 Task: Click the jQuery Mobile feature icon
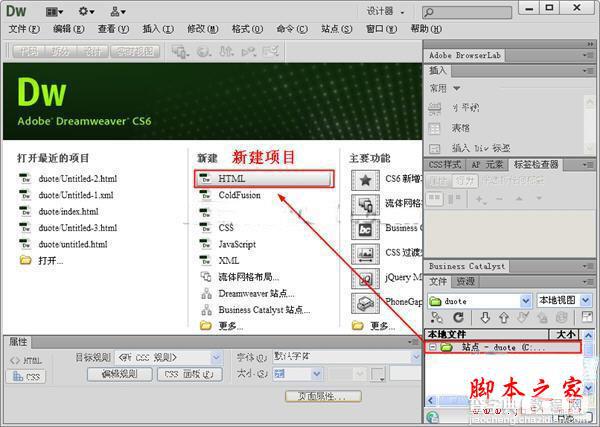(365, 278)
